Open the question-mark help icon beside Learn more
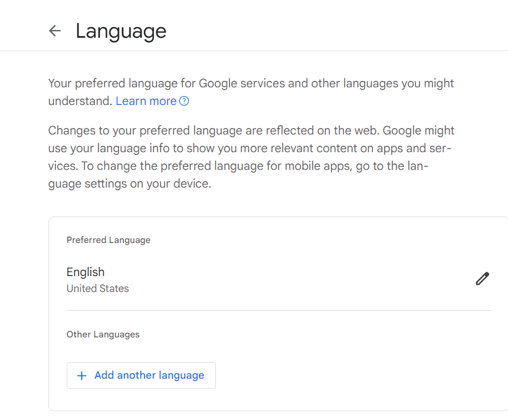508x420 pixels. point(184,101)
